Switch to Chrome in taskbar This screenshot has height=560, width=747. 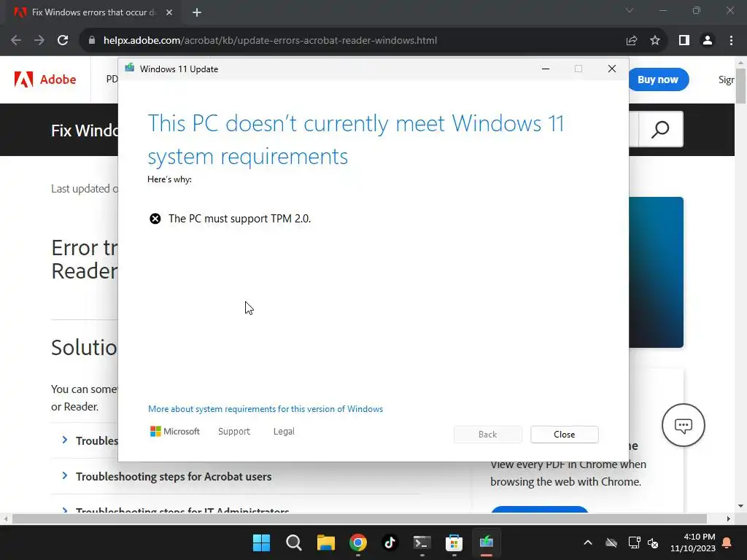pyautogui.click(x=357, y=542)
